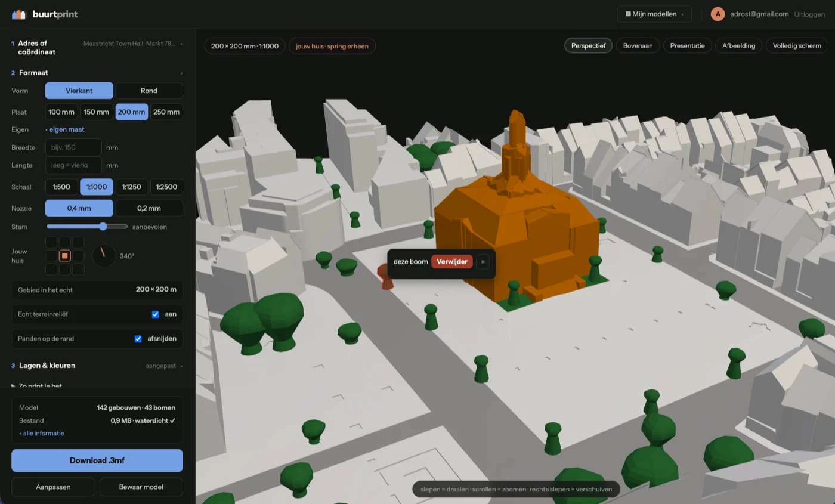Image resolution: width=835 pixels, height=504 pixels.
Task: Close the tree removal popup
Action: tap(483, 262)
